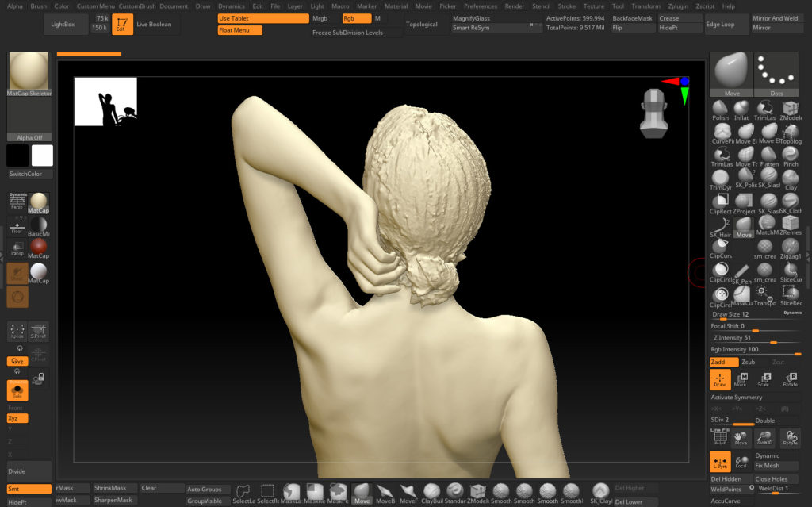Image resolution: width=812 pixels, height=507 pixels.
Task: Open the MatCap Skeleton material picker
Action: (29, 74)
